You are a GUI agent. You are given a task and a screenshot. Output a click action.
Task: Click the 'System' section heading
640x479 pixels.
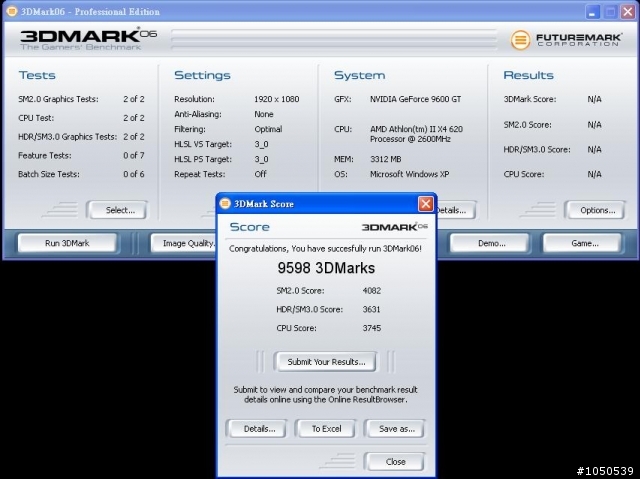(x=360, y=75)
